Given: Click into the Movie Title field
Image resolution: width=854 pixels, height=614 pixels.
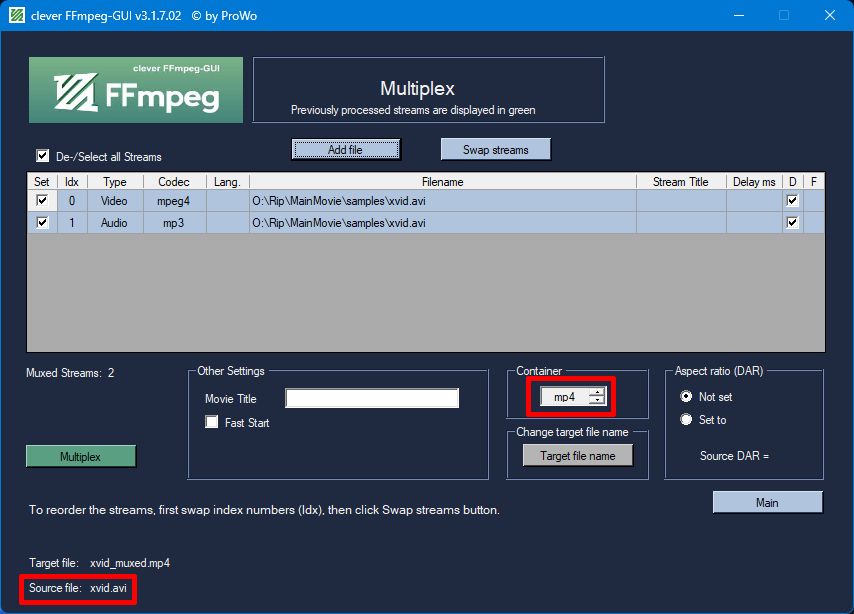Looking at the screenshot, I should click(372, 398).
